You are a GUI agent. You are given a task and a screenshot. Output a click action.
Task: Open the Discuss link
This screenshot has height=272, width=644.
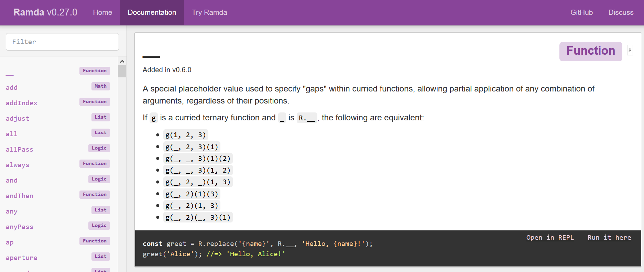(621, 12)
